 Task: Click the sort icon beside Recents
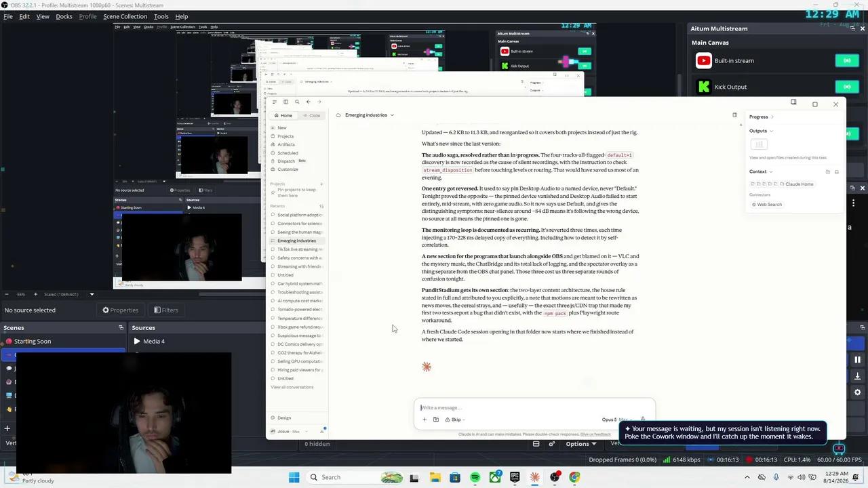pos(321,206)
